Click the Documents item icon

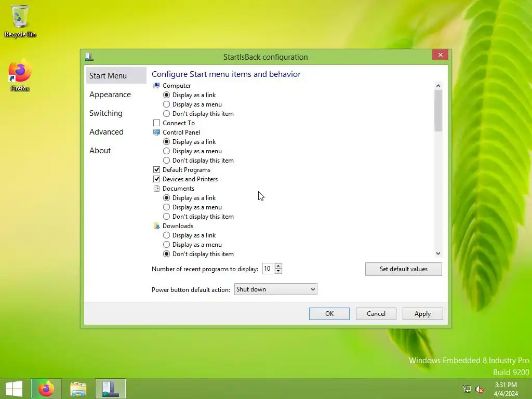point(156,188)
